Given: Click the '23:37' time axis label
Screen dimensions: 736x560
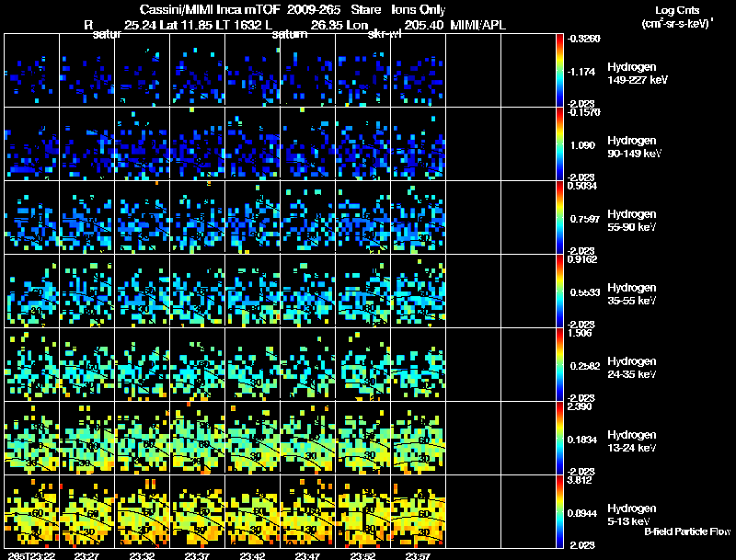Looking at the screenshot, I should [197, 555].
